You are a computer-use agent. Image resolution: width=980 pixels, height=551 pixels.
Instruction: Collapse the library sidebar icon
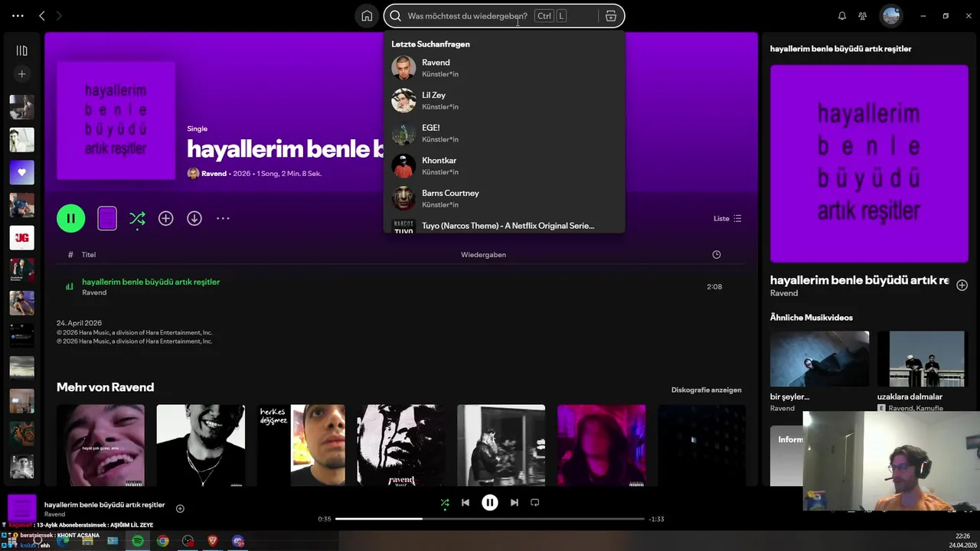coord(21,51)
